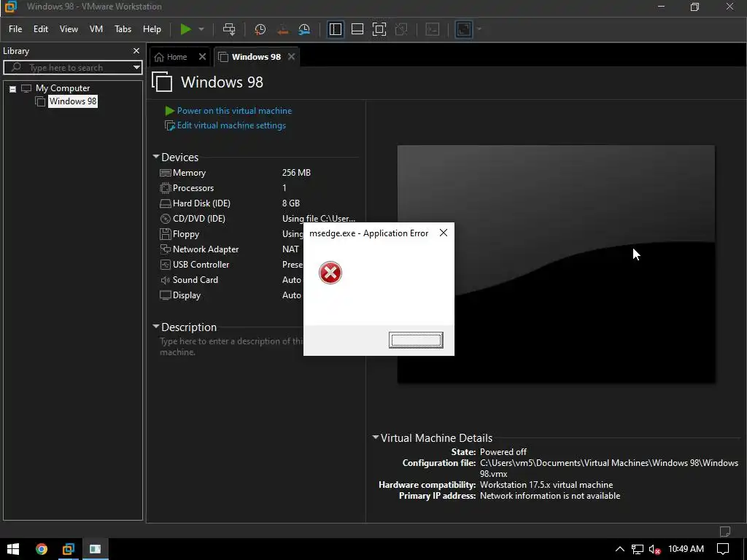Click the console view toolbar icon

click(x=432, y=29)
